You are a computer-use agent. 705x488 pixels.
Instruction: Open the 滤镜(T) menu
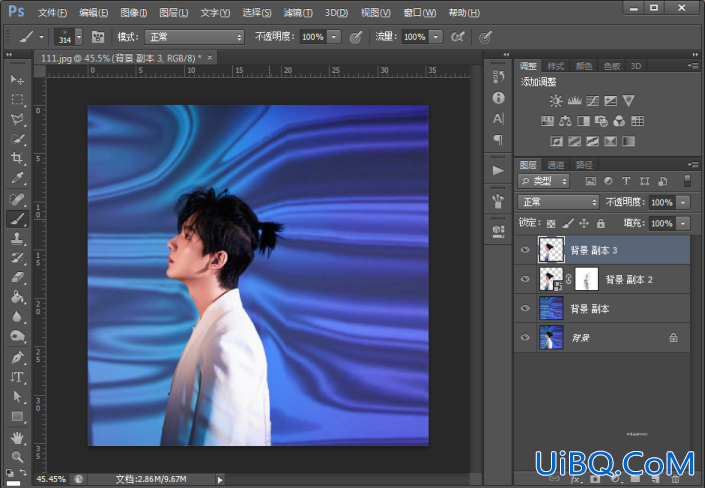pos(298,13)
